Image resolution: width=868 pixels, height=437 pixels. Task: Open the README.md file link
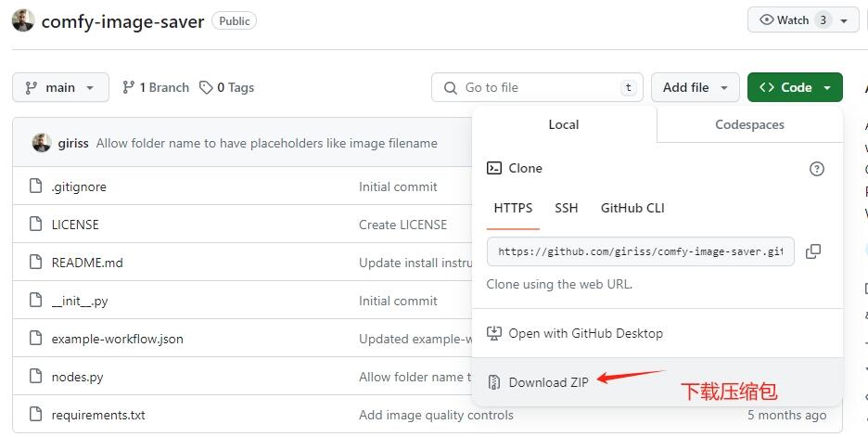pyautogui.click(x=87, y=263)
